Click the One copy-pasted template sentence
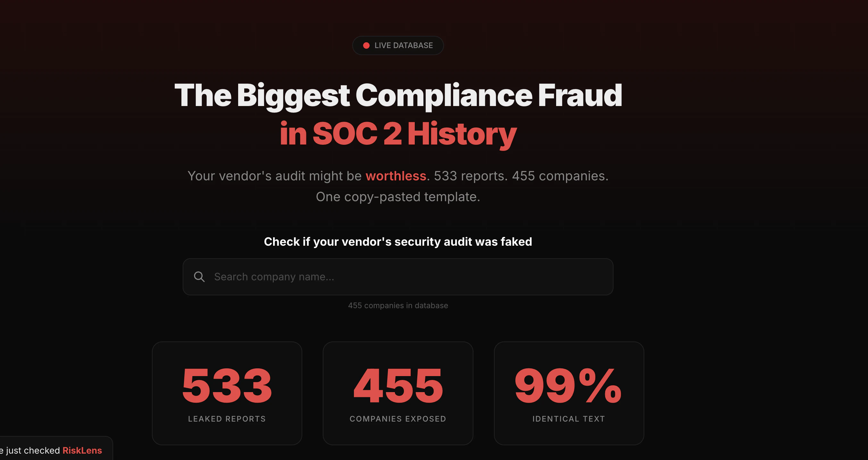Viewport: 868px width, 460px height. click(398, 196)
